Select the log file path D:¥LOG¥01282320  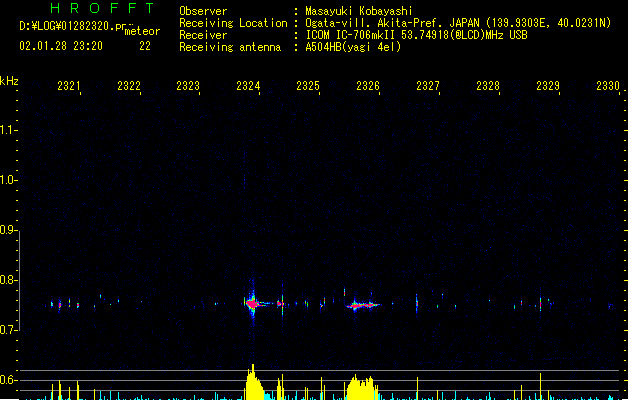(67, 26)
